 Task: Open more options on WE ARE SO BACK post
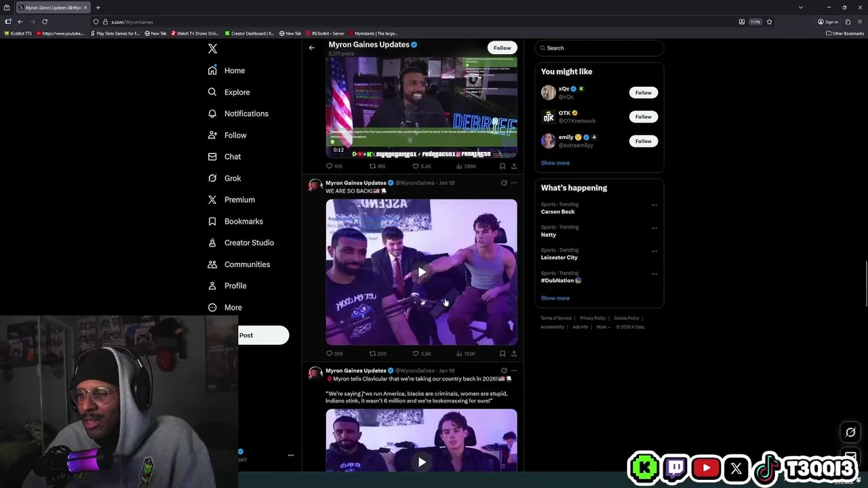coord(514,183)
